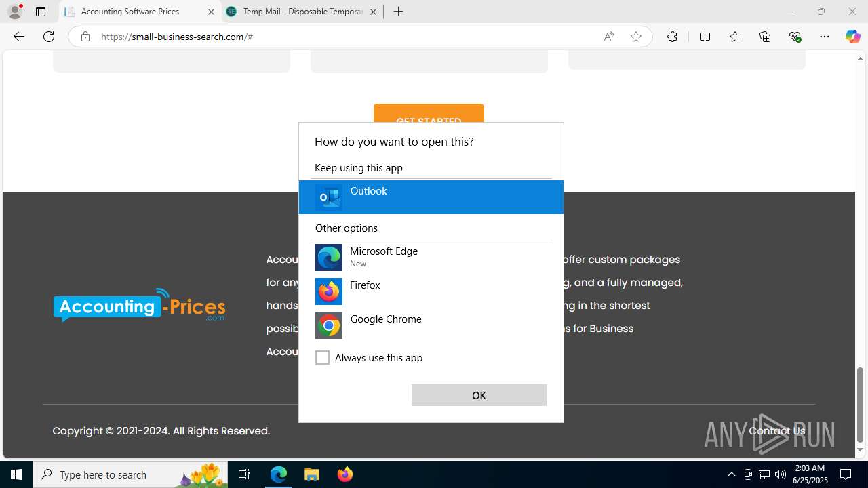Confirm the dialog with OK
This screenshot has width=868, height=488.
[479, 395]
